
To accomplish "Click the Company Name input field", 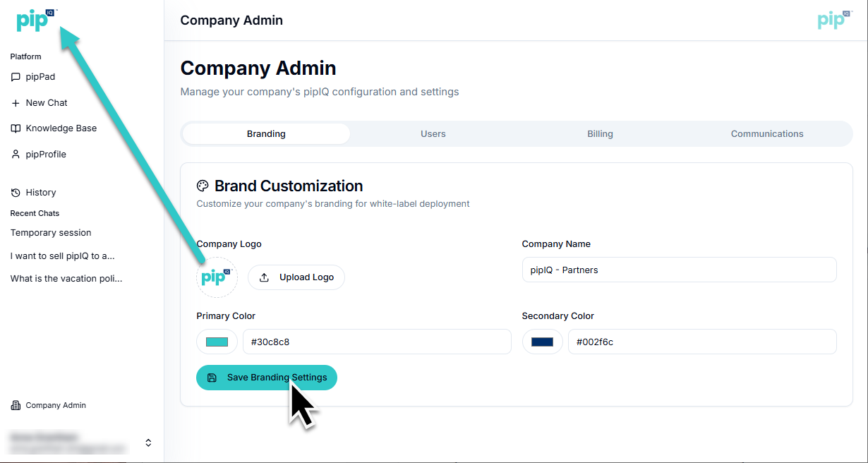I will click(x=679, y=270).
